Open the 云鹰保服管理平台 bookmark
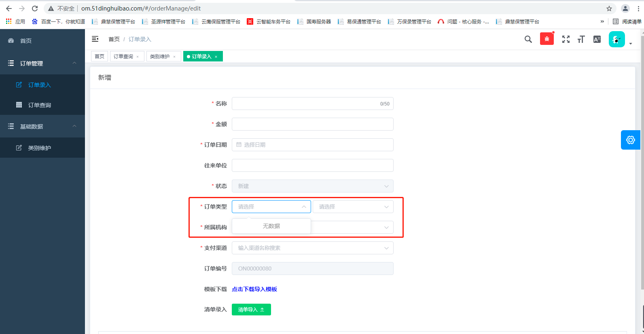Screen dimensions: 644x334 coord(216,21)
